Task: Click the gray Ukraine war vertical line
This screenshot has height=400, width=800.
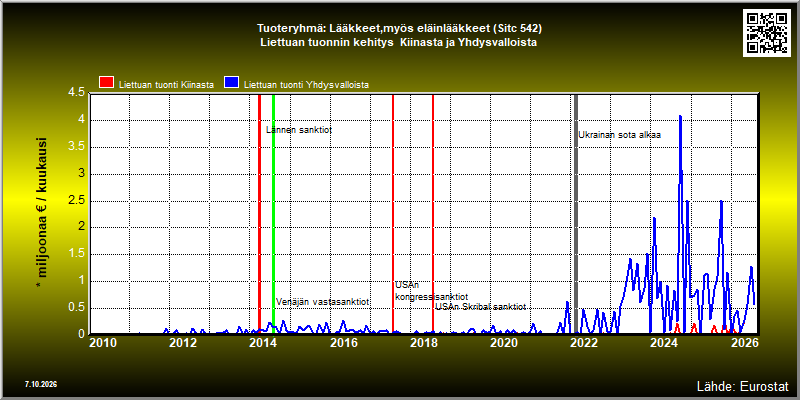Action: point(576,214)
